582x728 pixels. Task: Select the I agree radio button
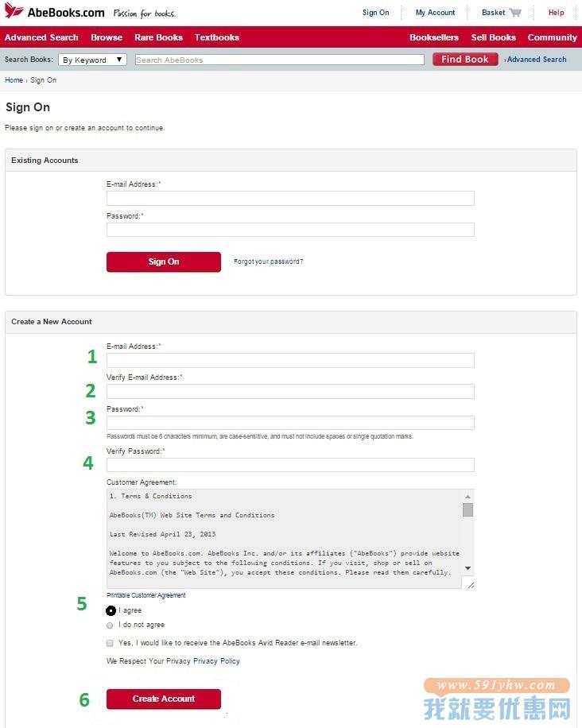tap(111, 610)
